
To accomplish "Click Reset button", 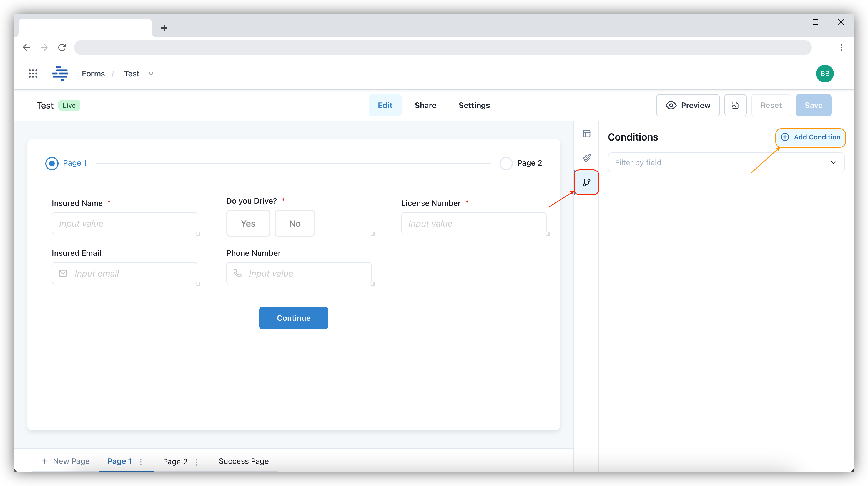I will coord(771,105).
